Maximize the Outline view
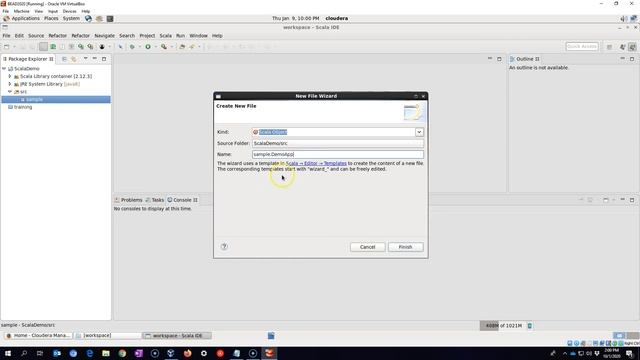 [x=632, y=59]
